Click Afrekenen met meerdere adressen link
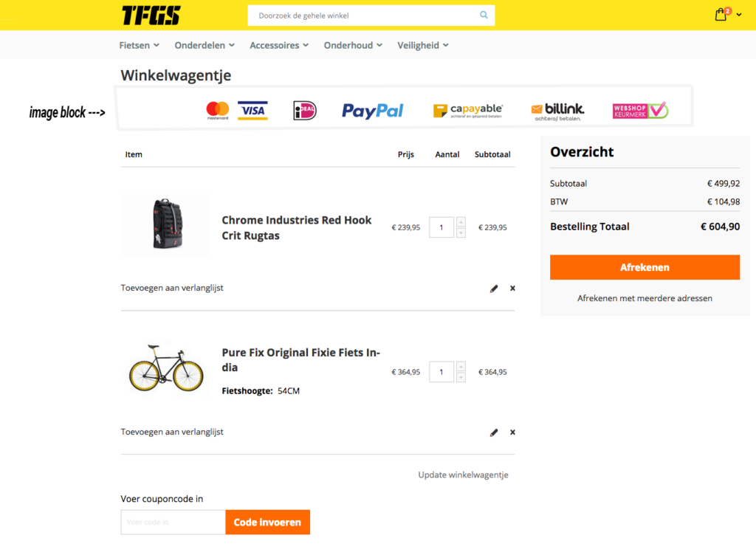This screenshot has width=756, height=555. [x=645, y=298]
